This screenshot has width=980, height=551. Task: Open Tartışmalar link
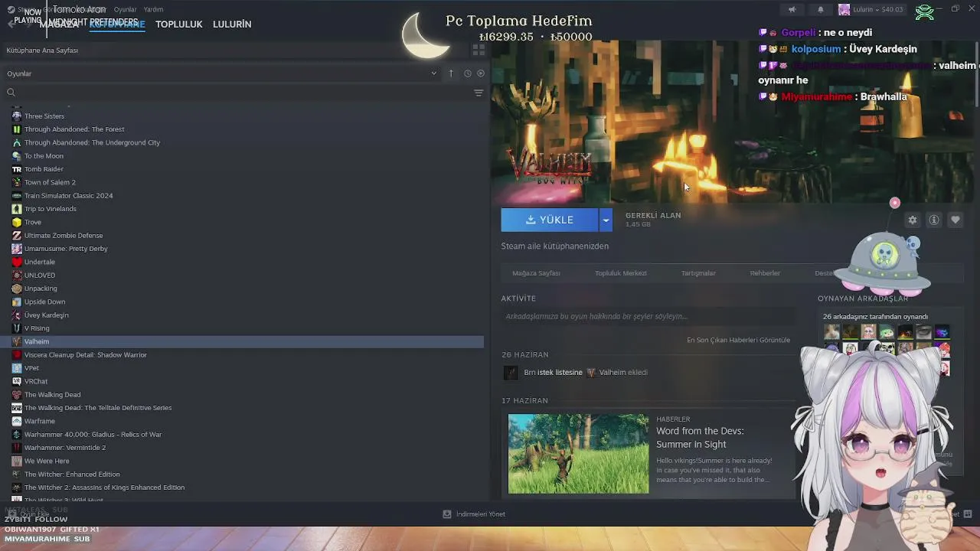(698, 273)
